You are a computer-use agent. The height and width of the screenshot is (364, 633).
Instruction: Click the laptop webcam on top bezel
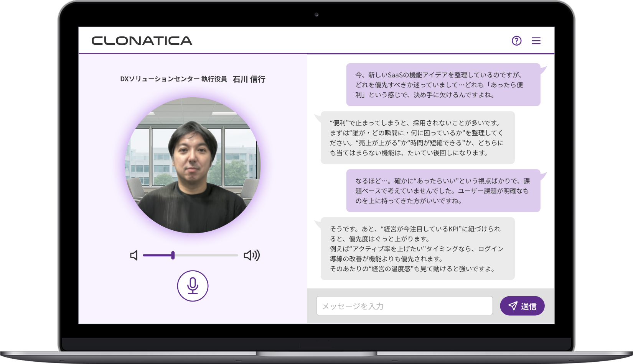[316, 15]
